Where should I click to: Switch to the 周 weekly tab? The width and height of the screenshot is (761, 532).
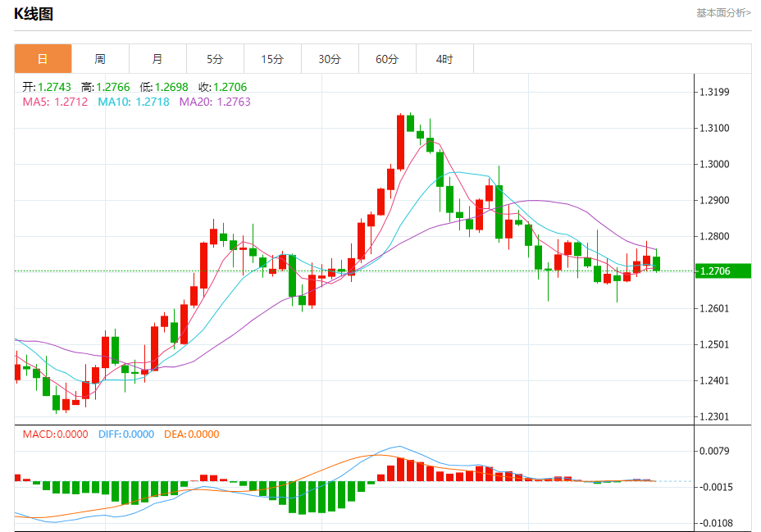100,59
